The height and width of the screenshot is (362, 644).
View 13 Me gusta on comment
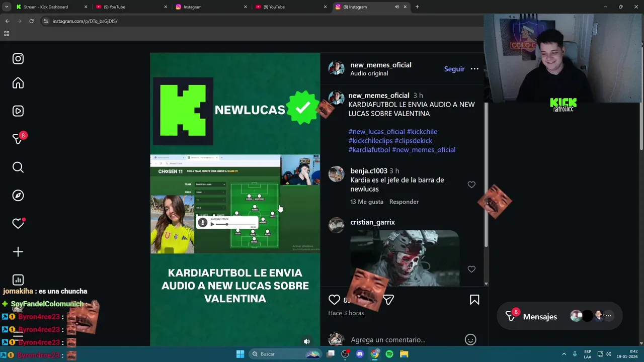pyautogui.click(x=367, y=202)
